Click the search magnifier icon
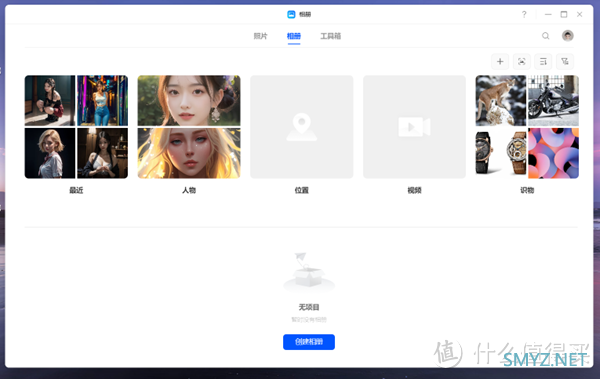Screen dimensions: 600x379 (x=546, y=36)
